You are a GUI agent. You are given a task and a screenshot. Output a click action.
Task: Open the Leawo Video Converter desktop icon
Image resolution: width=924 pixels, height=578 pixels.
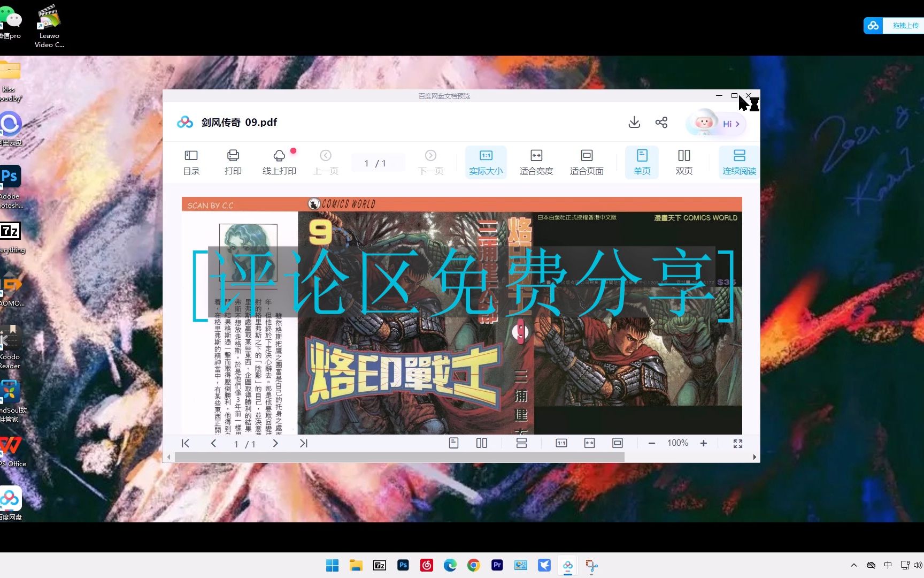(x=49, y=26)
